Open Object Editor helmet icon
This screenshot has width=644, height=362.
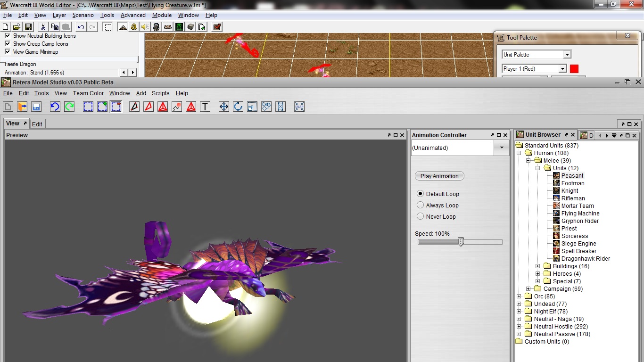coord(157,27)
